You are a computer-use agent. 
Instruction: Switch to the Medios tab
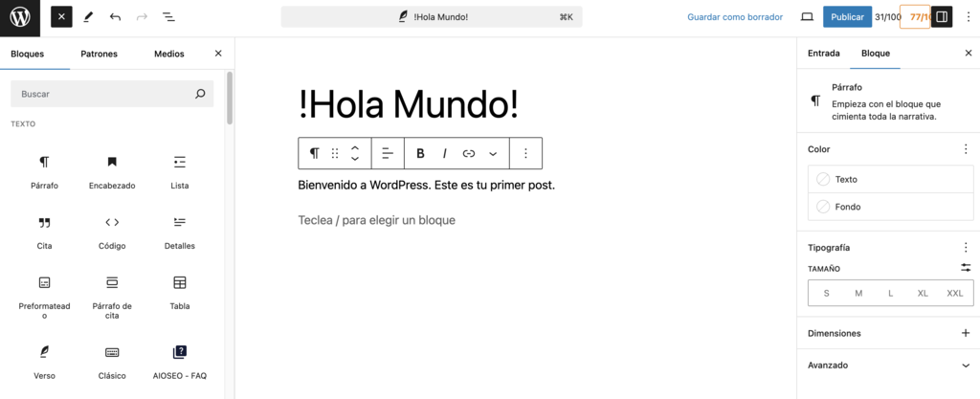(169, 54)
